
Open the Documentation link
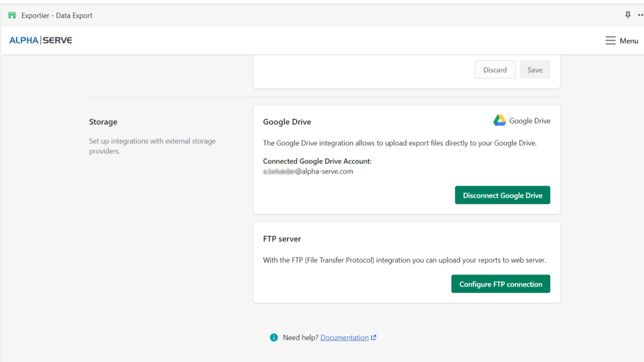tap(345, 337)
